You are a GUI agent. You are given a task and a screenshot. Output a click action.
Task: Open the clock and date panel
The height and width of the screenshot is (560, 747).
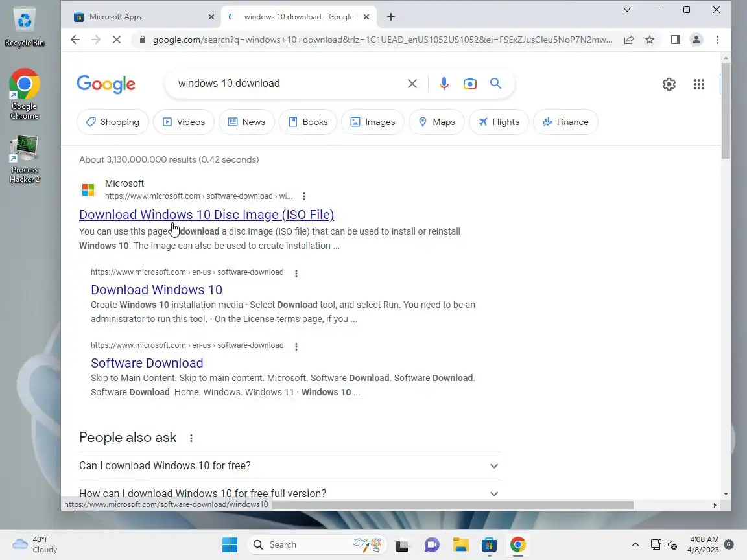pos(703,544)
